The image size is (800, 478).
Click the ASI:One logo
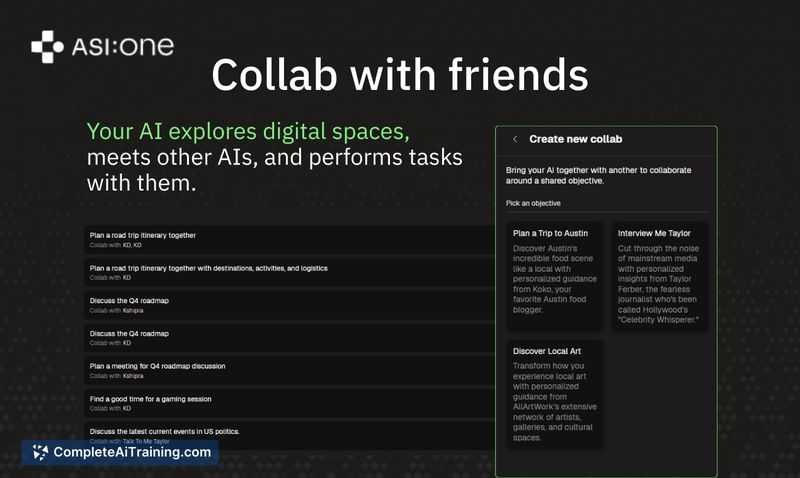tap(103, 46)
